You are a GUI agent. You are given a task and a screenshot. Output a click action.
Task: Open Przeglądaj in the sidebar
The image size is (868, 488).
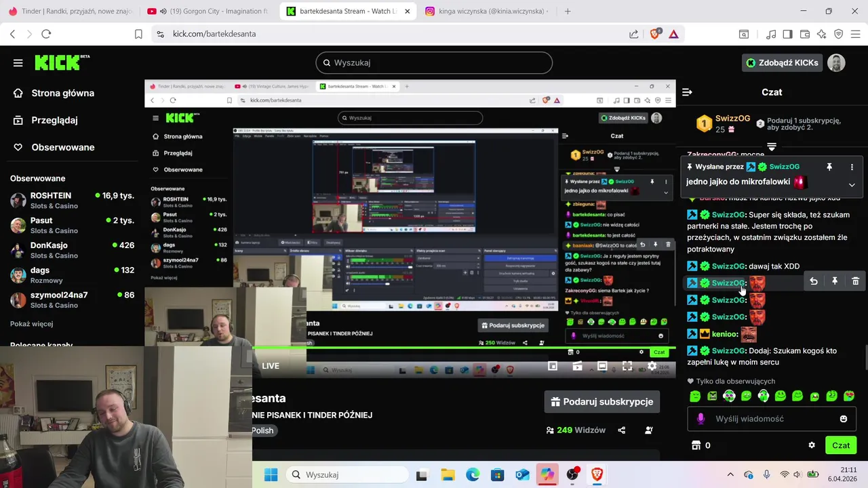click(x=54, y=120)
